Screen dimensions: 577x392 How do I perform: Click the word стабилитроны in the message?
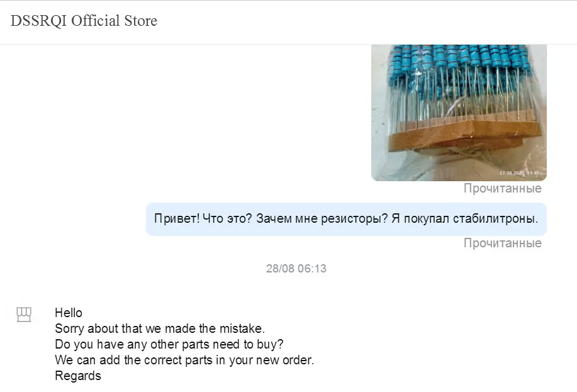pyautogui.click(x=495, y=218)
